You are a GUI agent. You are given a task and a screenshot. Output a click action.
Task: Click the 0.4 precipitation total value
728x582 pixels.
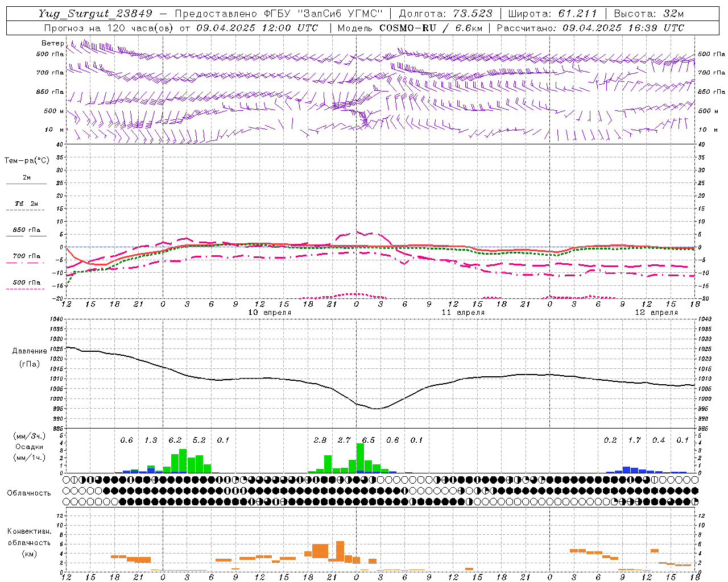point(659,440)
